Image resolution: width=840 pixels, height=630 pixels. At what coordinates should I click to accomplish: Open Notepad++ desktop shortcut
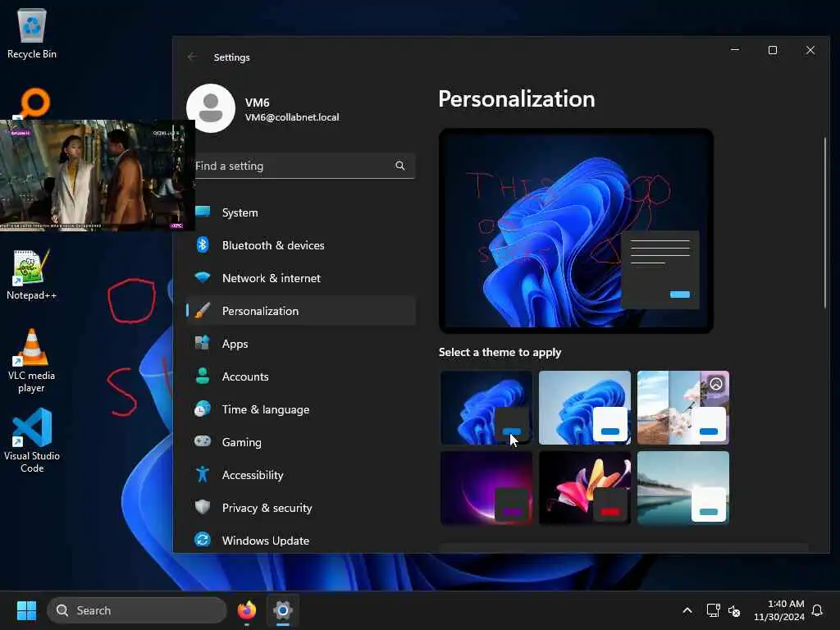tap(31, 274)
